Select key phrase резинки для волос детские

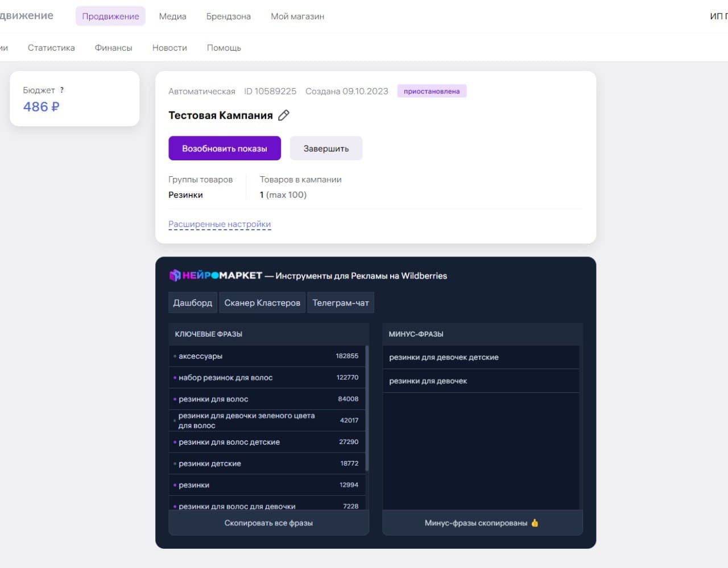coord(267,442)
